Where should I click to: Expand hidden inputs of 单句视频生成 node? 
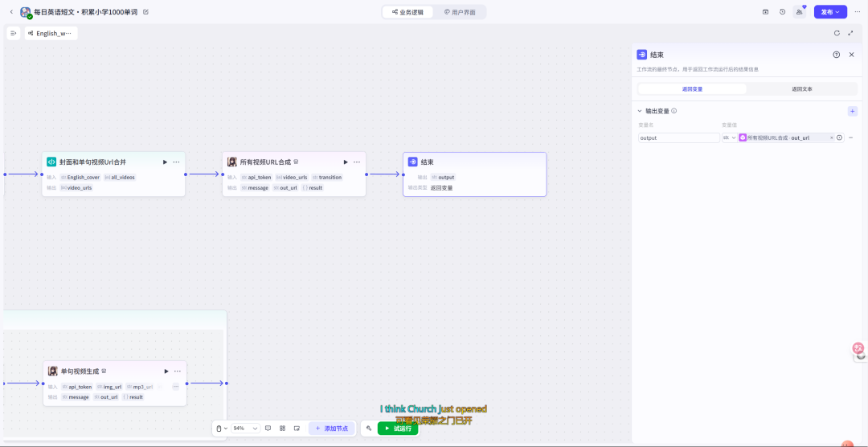click(175, 387)
